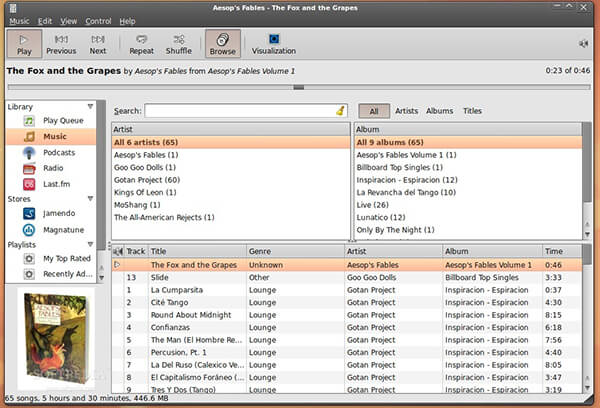Sort by Track column header
The height and width of the screenshot is (408, 600).
pyautogui.click(x=136, y=251)
